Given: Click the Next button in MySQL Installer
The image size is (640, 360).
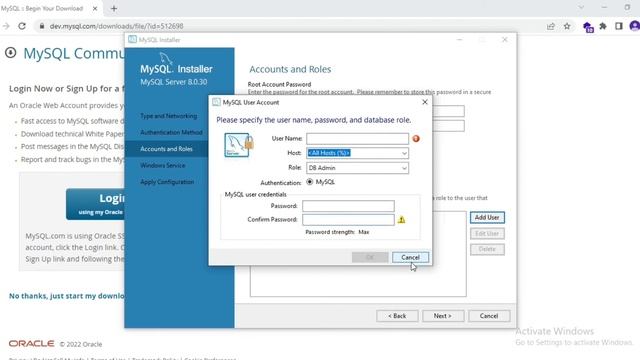Looking at the screenshot, I should pyautogui.click(x=443, y=316).
